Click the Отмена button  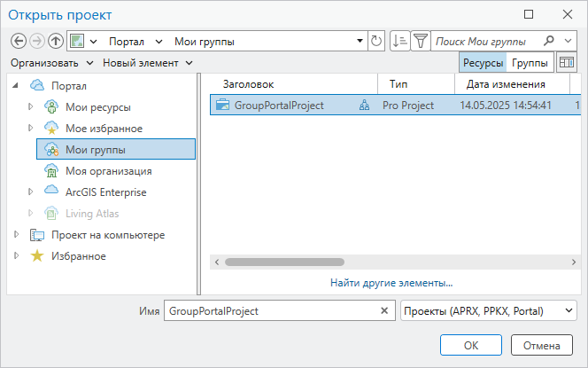(x=541, y=345)
